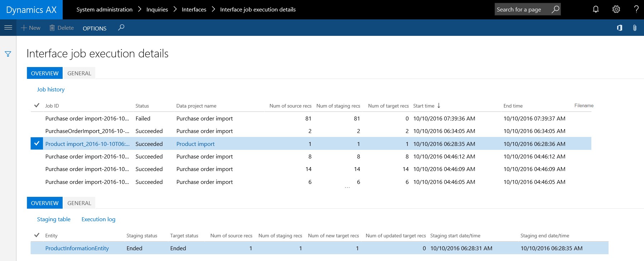Image resolution: width=644 pixels, height=261 pixels.
Task: Click the Interface job execution details breadcrumb
Action: (258, 9)
